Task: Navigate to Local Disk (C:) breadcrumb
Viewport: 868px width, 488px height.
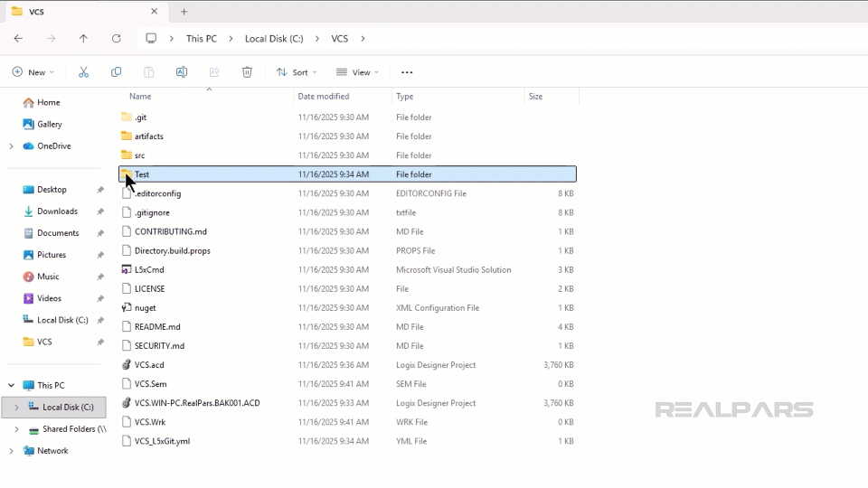Action: (x=274, y=39)
